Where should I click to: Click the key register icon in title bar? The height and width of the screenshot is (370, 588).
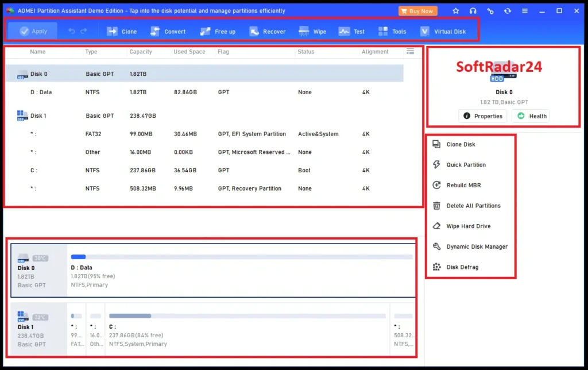click(490, 11)
